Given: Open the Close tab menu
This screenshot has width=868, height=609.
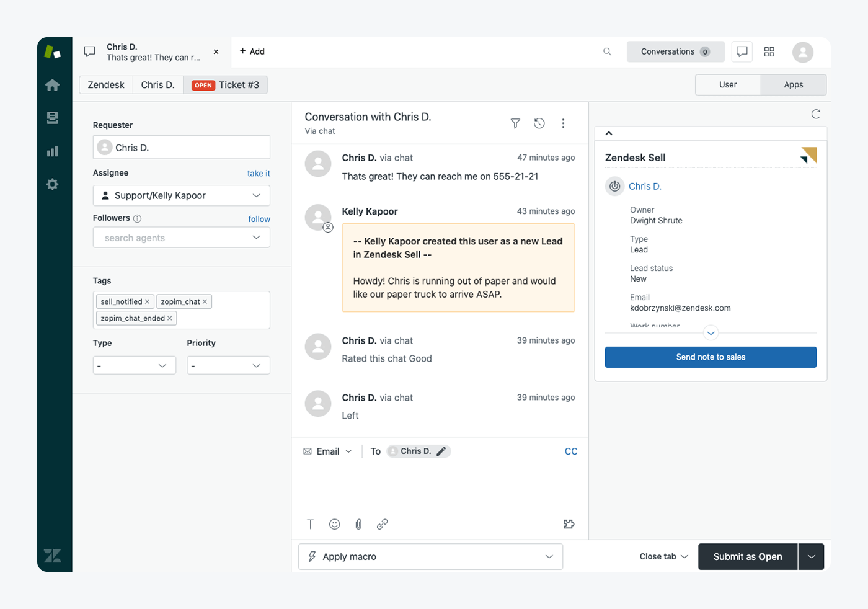Looking at the screenshot, I should coord(664,556).
